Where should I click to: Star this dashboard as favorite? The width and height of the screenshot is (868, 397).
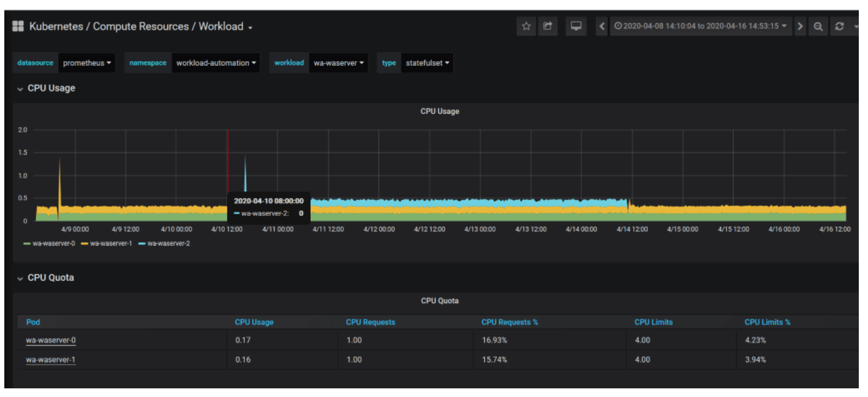click(x=526, y=26)
